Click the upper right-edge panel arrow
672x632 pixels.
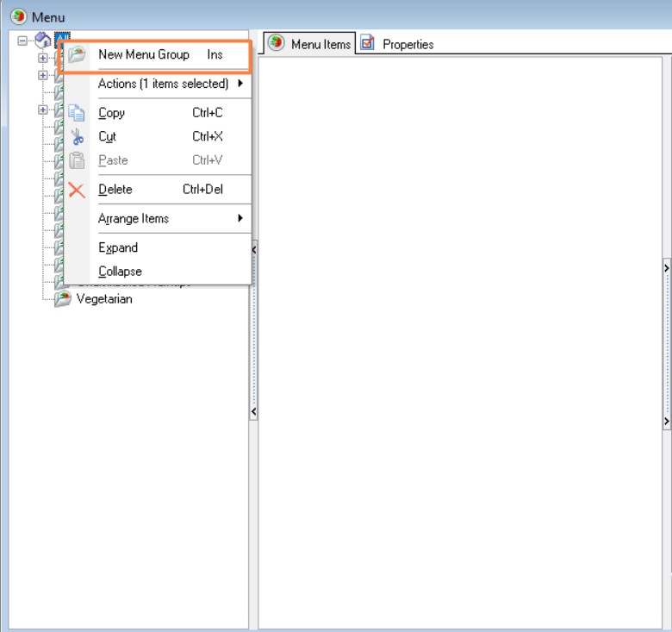point(667,268)
